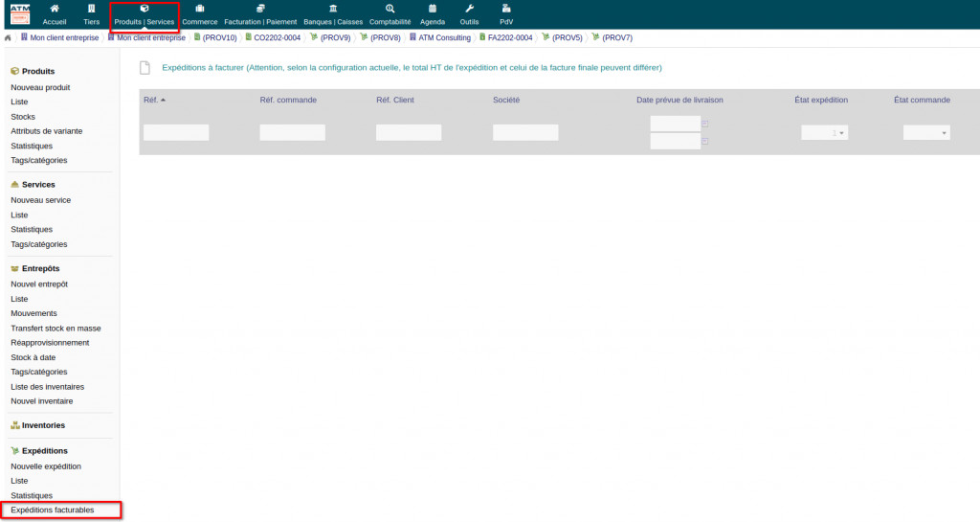The width and height of the screenshot is (980, 522).
Task: Click the Inventories section heading
Action: pyautogui.click(x=43, y=425)
